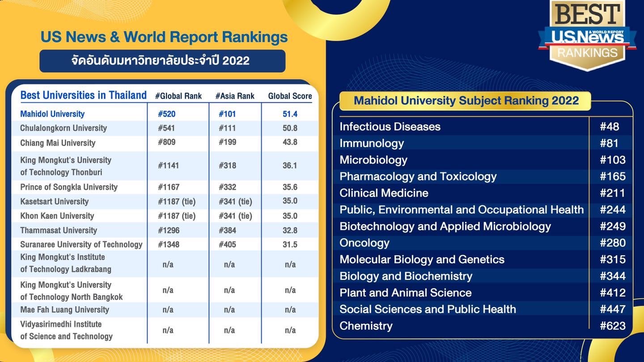This screenshot has height=362, width=644.
Task: Select the Prince of Songkla University row
Action: point(69,187)
